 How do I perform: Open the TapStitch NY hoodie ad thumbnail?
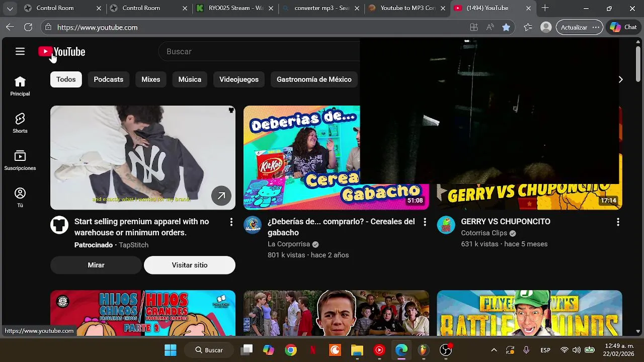pos(143,157)
